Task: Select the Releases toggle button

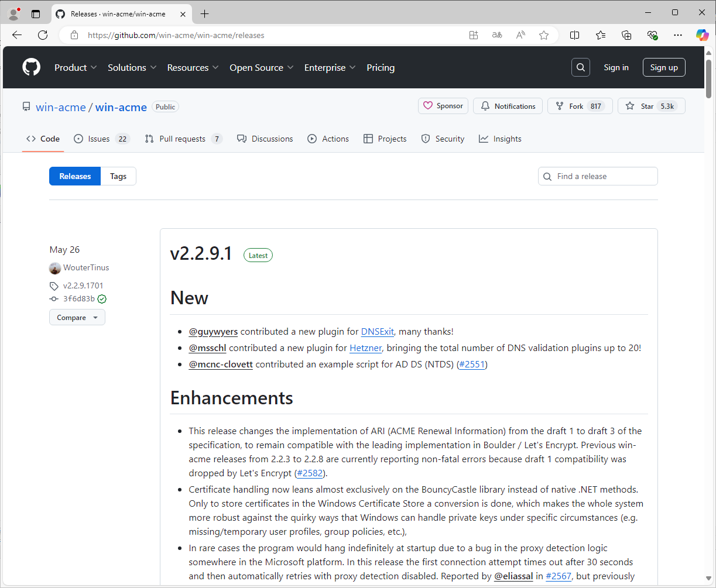Action: click(x=75, y=176)
